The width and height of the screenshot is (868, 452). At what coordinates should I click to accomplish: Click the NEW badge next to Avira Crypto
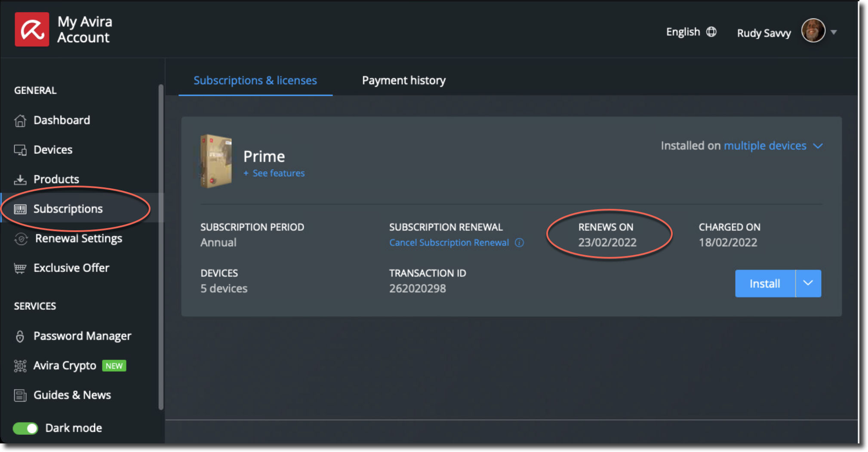click(114, 366)
